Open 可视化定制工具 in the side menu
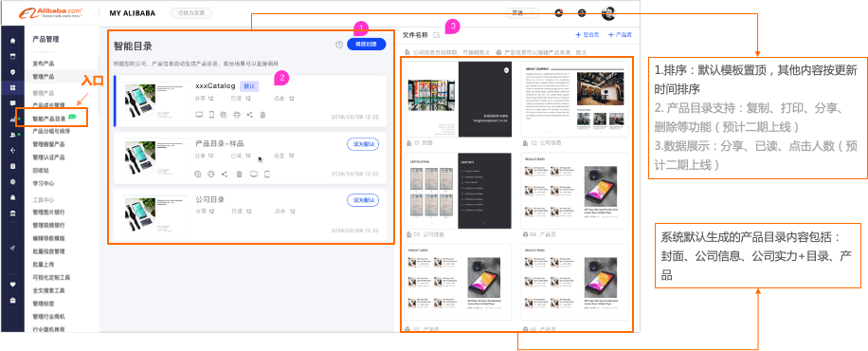Image resolution: width=868 pixels, height=351 pixels. point(51,277)
